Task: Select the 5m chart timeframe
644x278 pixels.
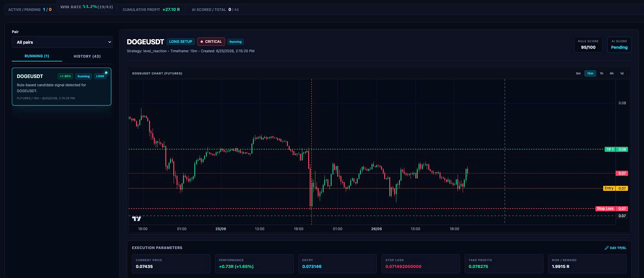Action: [578, 74]
